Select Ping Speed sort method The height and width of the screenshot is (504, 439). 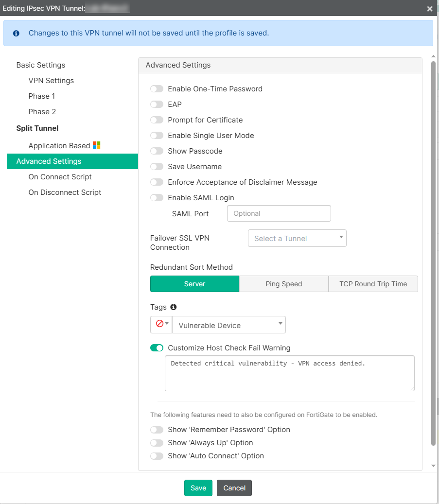pos(284,284)
